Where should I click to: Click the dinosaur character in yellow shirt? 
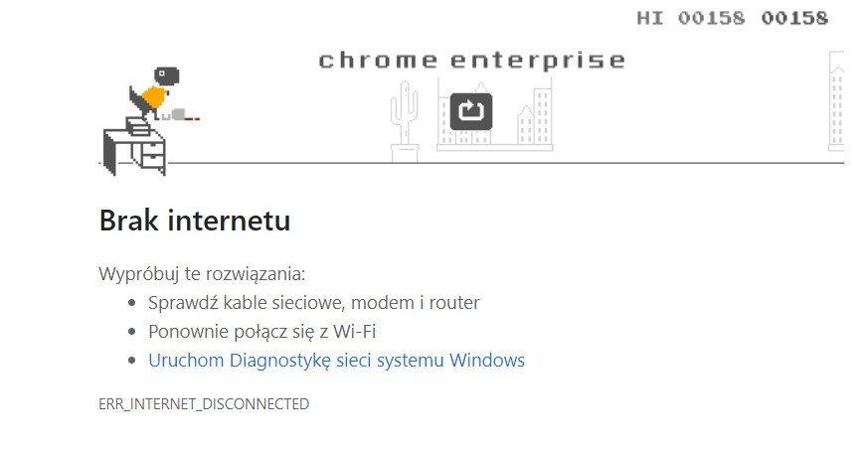pos(151,94)
